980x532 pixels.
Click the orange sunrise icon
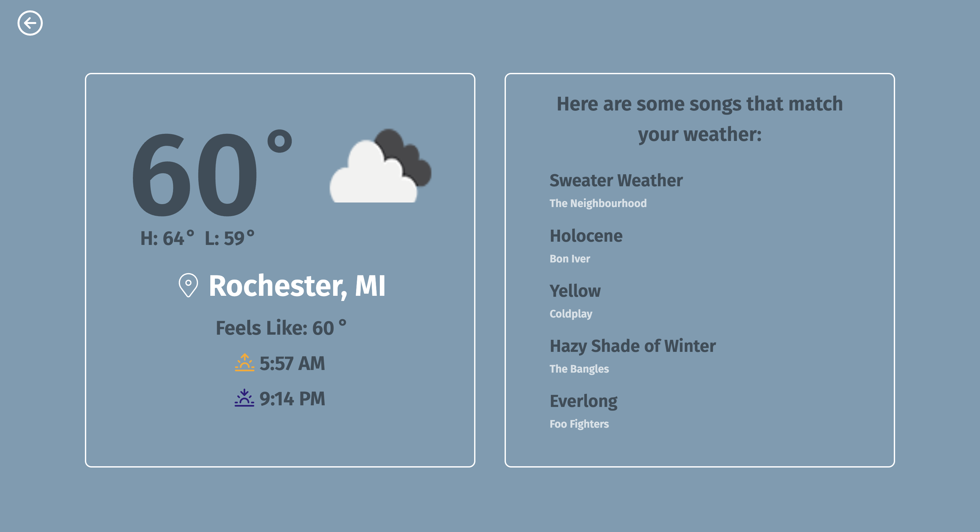[x=244, y=363]
